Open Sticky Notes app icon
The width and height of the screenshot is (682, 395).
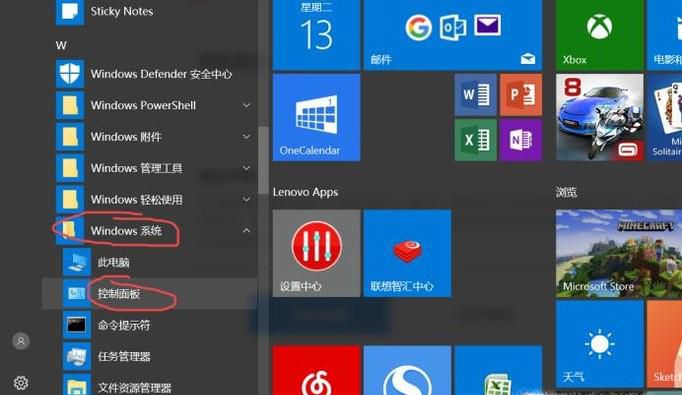click(70, 12)
